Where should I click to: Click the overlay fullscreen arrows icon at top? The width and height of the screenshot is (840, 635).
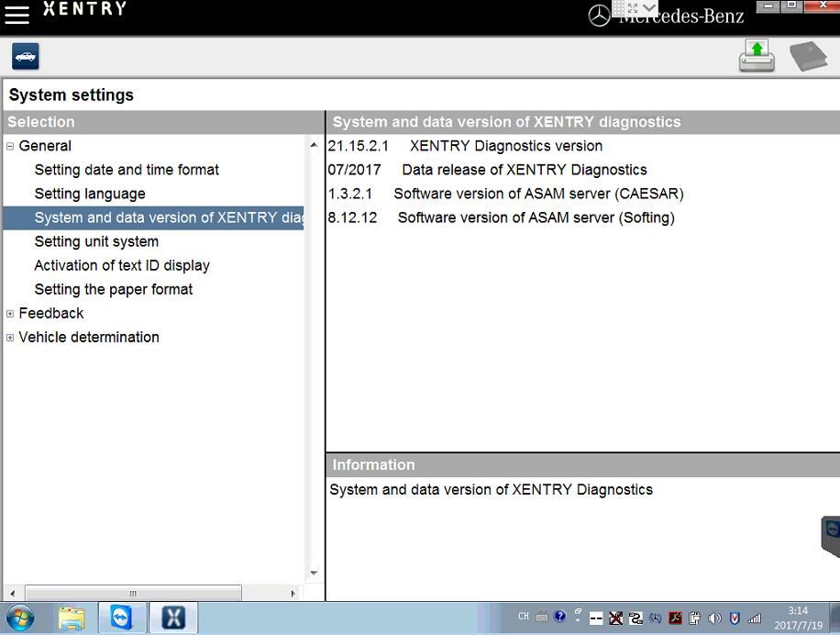point(634,7)
